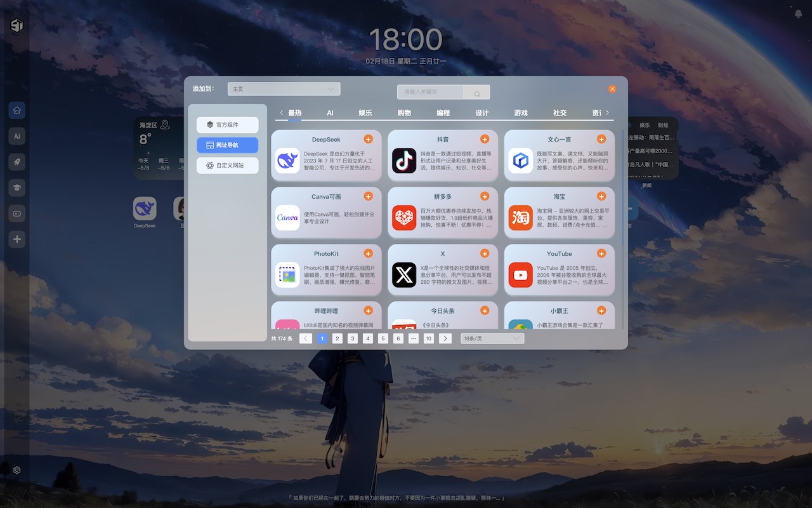Click the notification bell icon
Viewport: 812px width, 508px height.
click(x=798, y=13)
